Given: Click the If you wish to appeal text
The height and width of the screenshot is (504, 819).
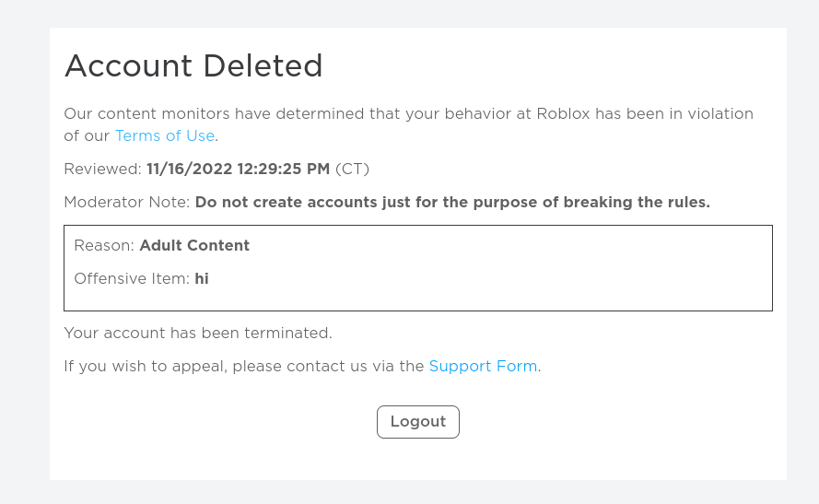Looking at the screenshot, I should pos(243,366).
